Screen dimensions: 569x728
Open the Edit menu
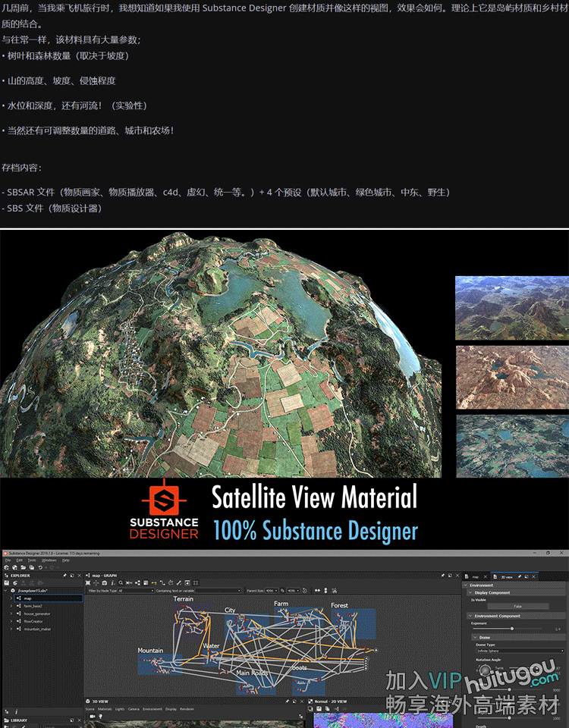click(20, 560)
